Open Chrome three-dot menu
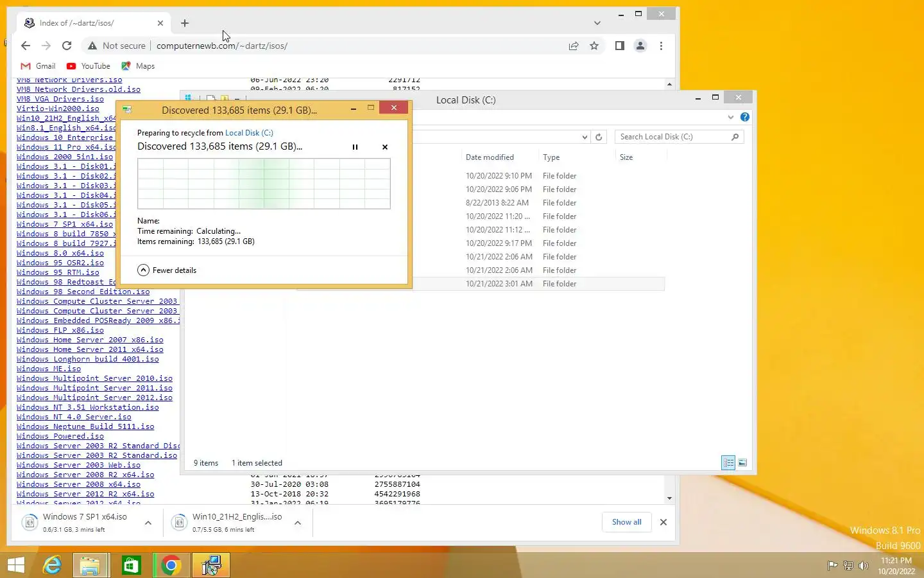This screenshot has height=578, width=924. (661, 46)
